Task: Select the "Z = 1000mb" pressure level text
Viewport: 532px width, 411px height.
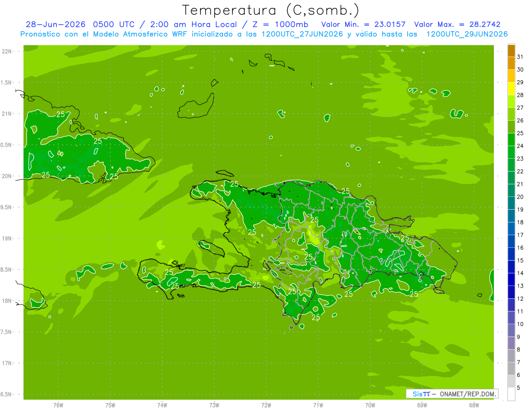Action: pyautogui.click(x=280, y=24)
